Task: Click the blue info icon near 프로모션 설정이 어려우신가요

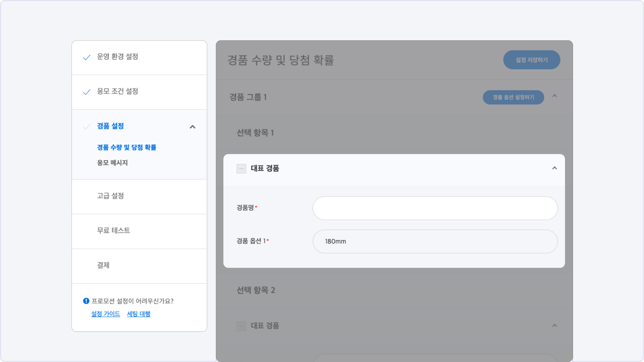Action: click(86, 301)
